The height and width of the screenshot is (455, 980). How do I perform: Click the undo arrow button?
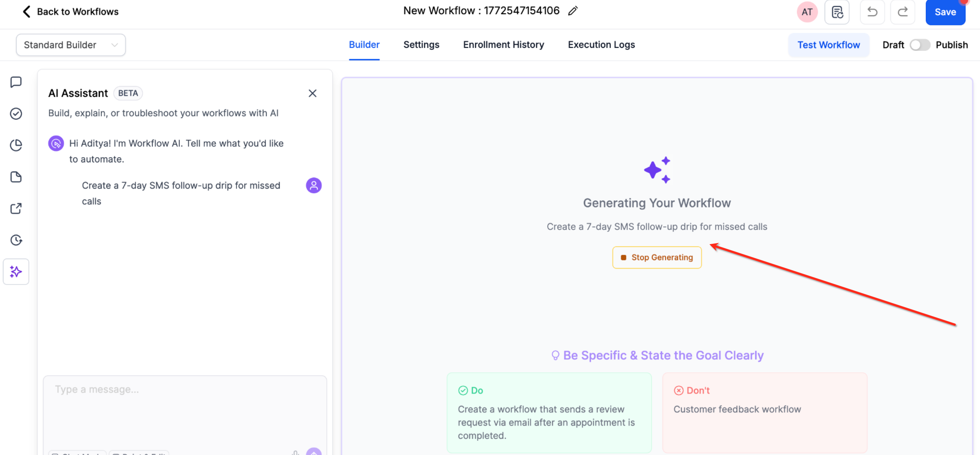coord(872,12)
